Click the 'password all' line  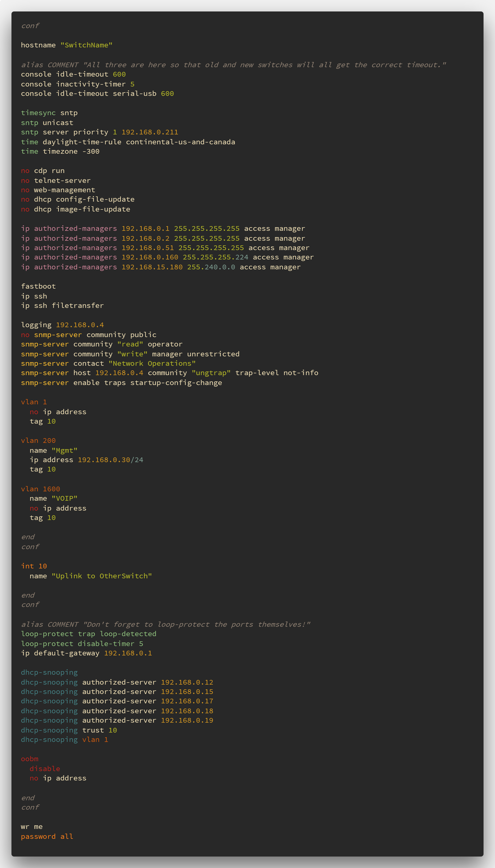tap(47, 837)
